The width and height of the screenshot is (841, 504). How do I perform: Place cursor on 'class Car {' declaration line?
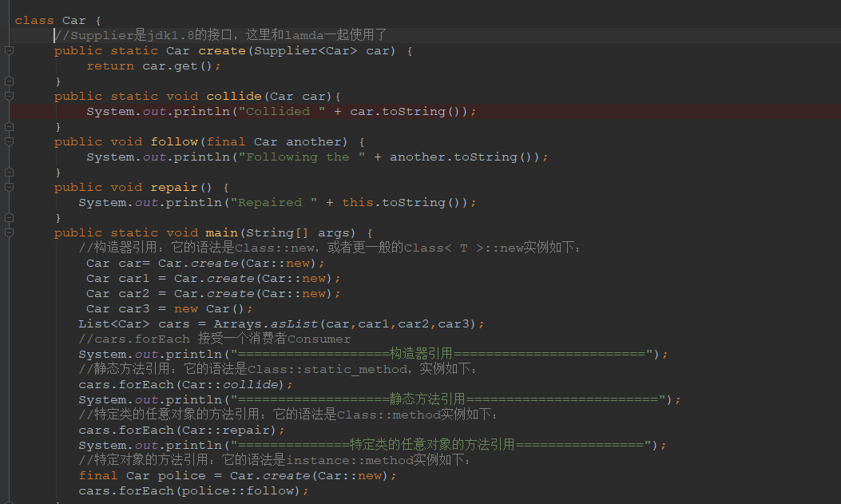pyautogui.click(x=58, y=21)
